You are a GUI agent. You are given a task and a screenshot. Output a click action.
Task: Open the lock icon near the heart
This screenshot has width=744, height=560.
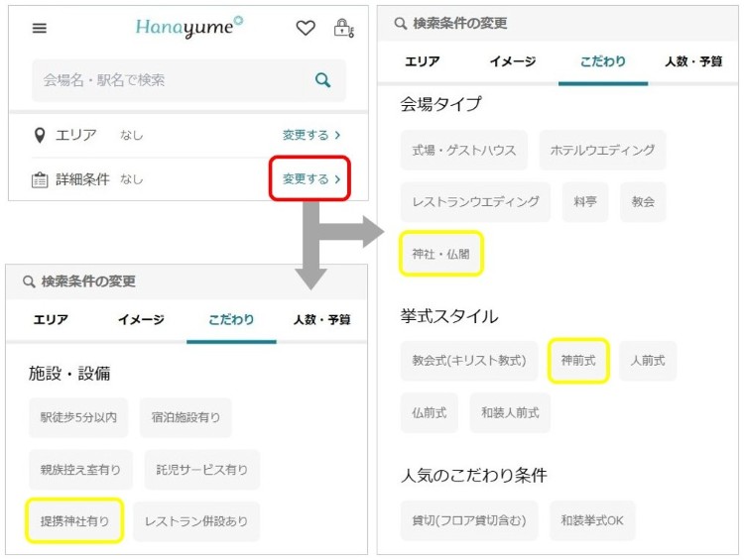[x=343, y=29]
